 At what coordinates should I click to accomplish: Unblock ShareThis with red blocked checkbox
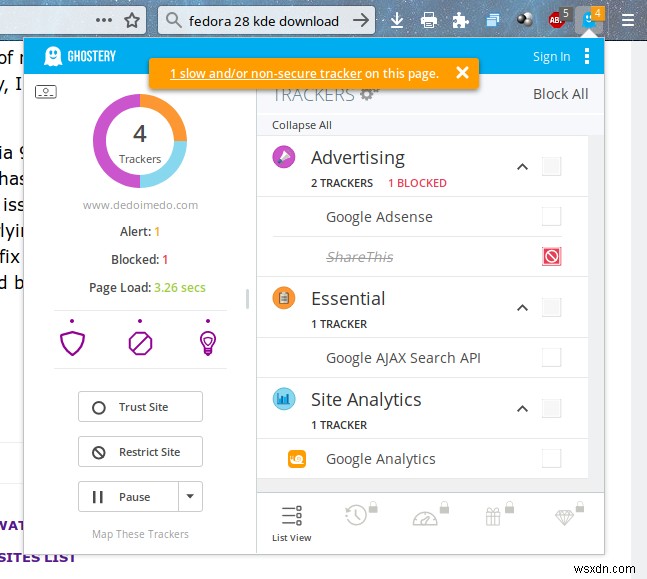tap(551, 256)
